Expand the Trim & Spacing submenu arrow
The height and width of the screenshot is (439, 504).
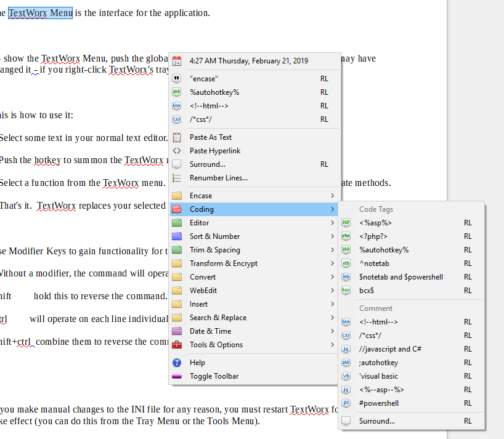click(332, 249)
